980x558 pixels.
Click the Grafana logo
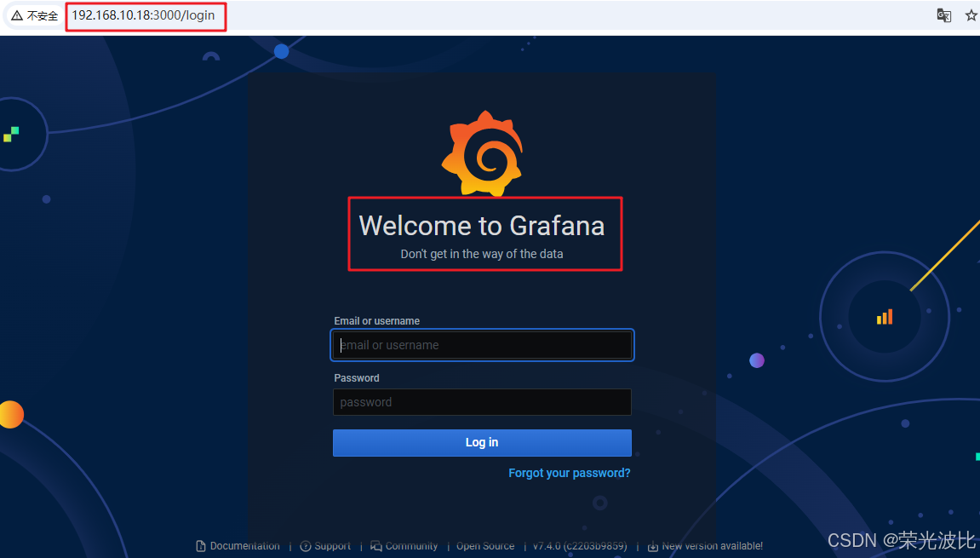tap(482, 153)
